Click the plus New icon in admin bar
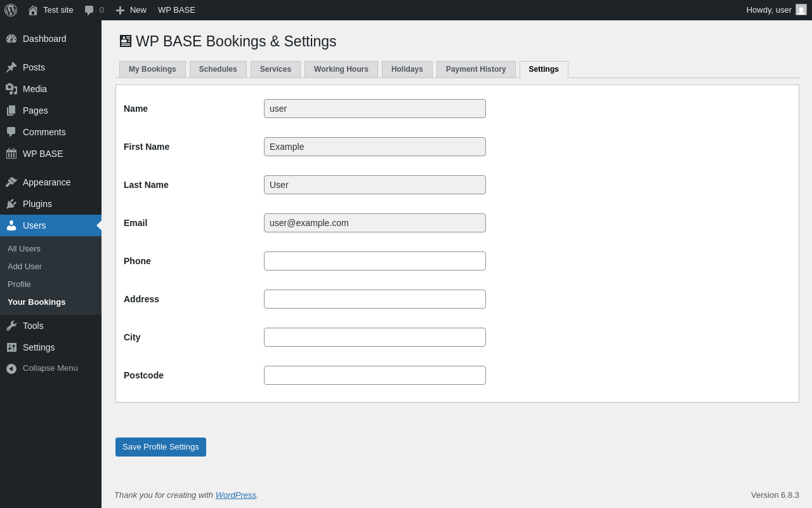The height and width of the screenshot is (508, 812). pos(120,10)
